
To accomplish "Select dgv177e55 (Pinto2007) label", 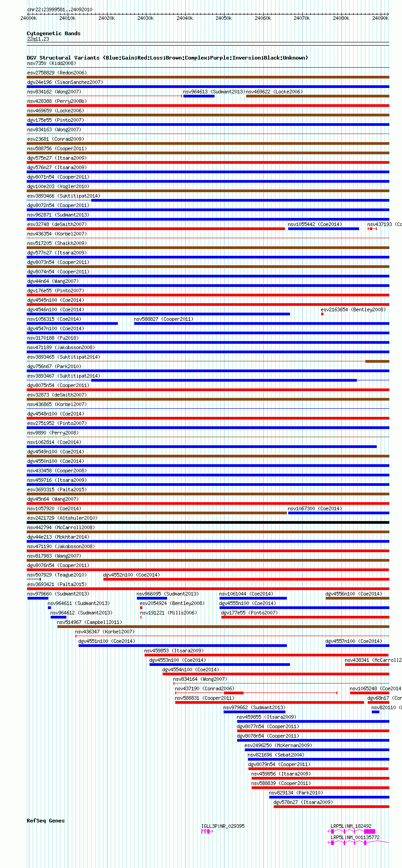I will coord(249,613).
